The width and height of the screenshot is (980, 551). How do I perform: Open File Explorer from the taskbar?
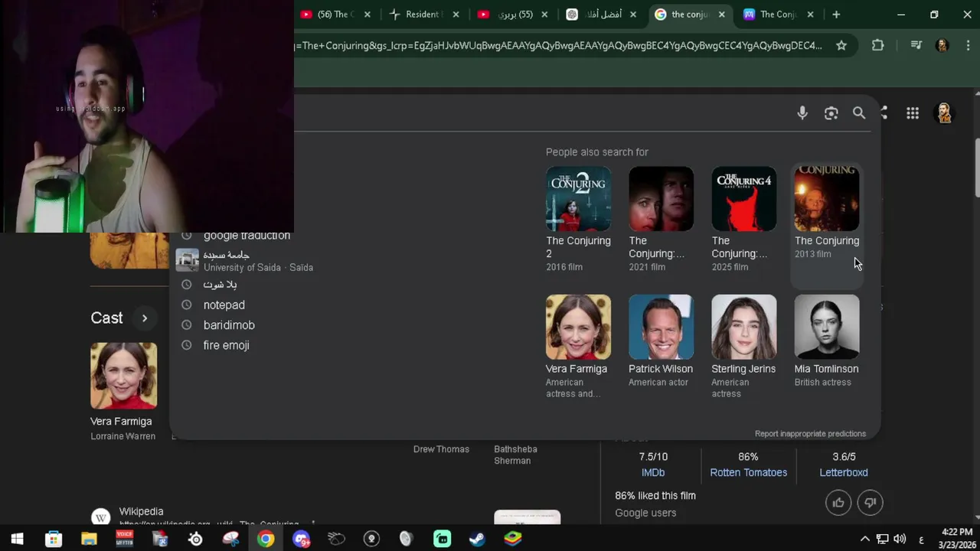89,539
